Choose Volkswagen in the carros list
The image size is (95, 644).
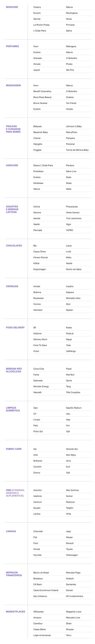[x=72, y=555]
